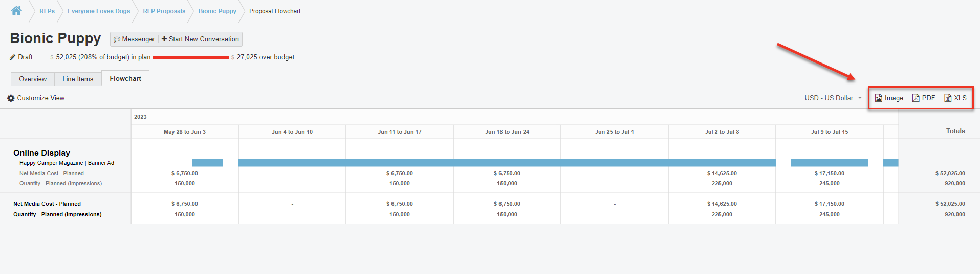The image size is (980, 274).
Task: Switch to the Overview tab
Action: (x=33, y=79)
